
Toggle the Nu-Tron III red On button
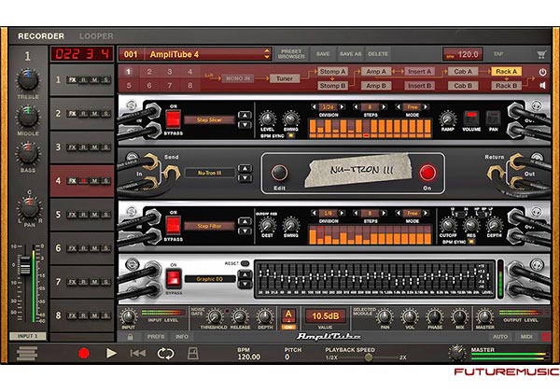[427, 173]
